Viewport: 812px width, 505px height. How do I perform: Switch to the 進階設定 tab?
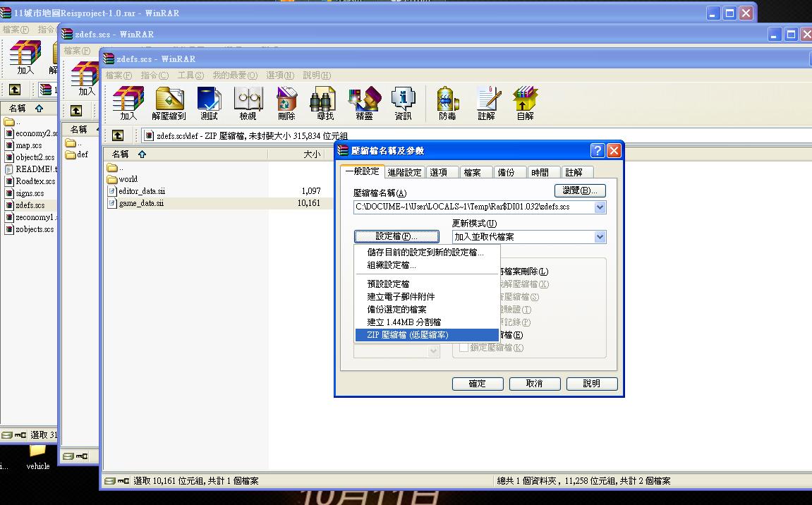[x=405, y=172]
